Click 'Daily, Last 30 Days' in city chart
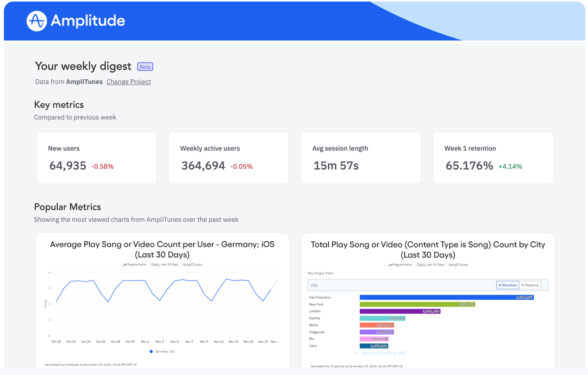 [430, 265]
